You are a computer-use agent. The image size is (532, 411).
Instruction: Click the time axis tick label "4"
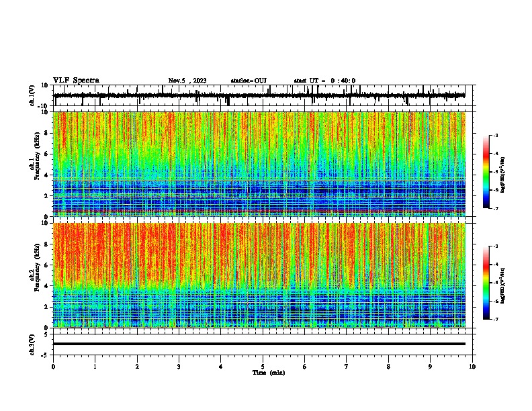221,367
